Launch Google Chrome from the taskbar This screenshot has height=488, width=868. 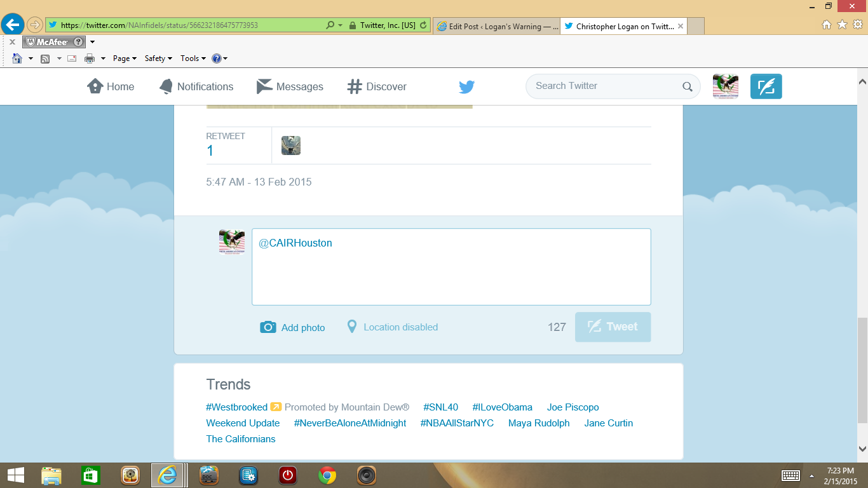[x=327, y=475]
